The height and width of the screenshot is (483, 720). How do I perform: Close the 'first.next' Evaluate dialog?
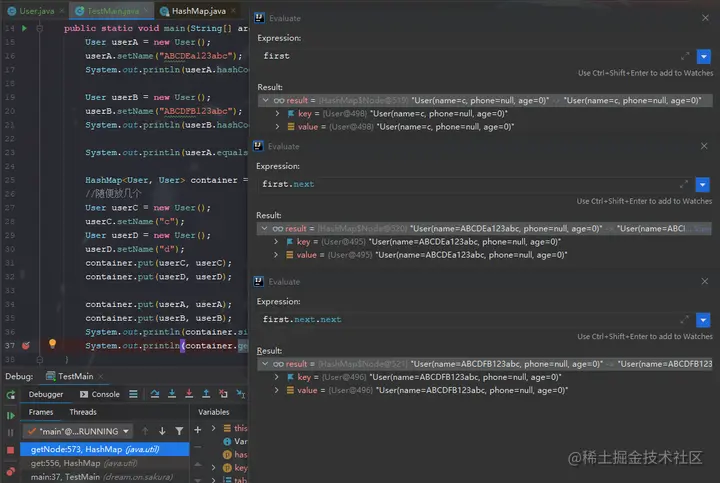[704, 146]
